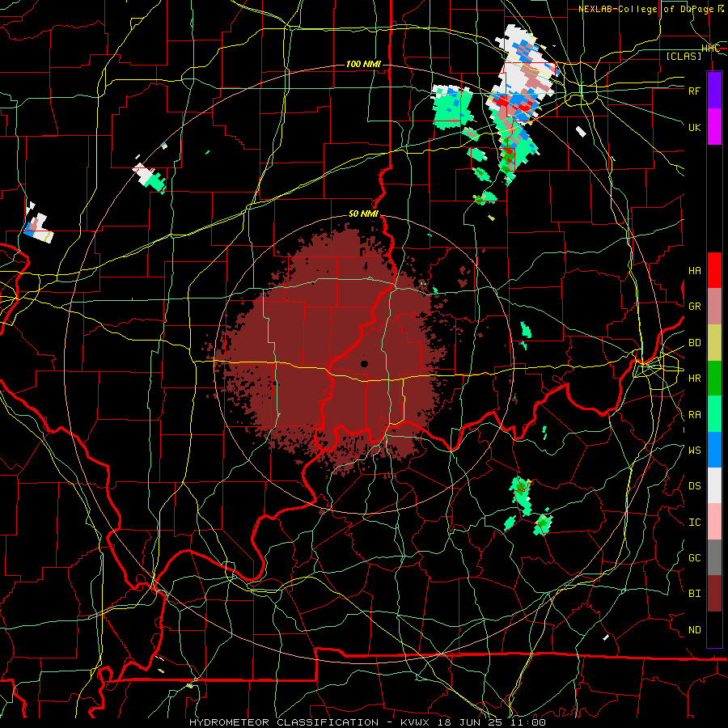This screenshot has height=728, width=728.
Task: Click the brown BI legend swatch
Action: (x=714, y=594)
